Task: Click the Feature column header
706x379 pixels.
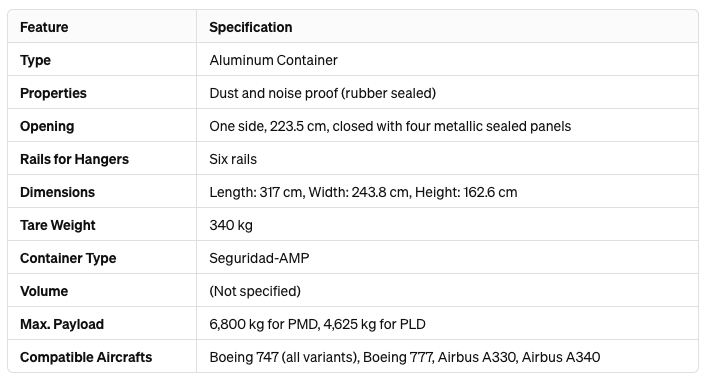Action: point(44,27)
